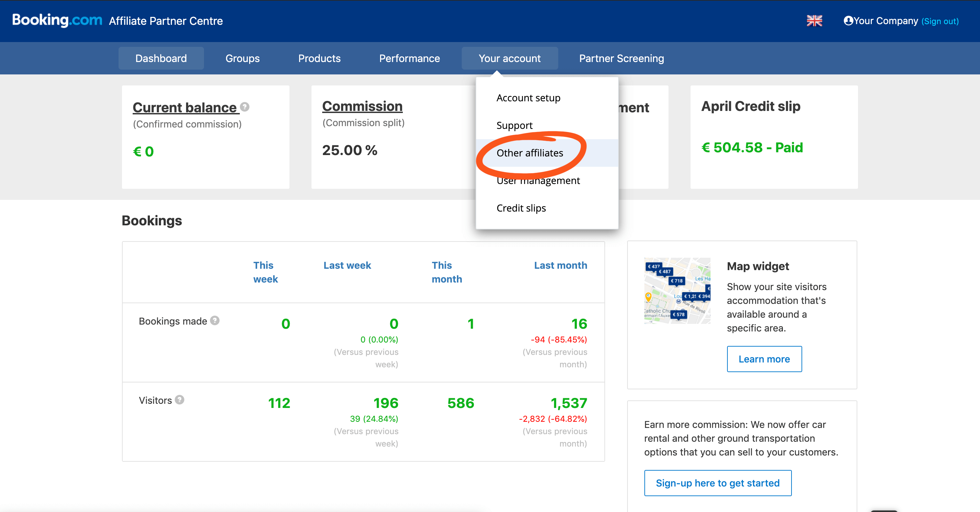Screen dimensions: 980x512
Task: Click the Bookings section heading
Action: [x=152, y=221]
